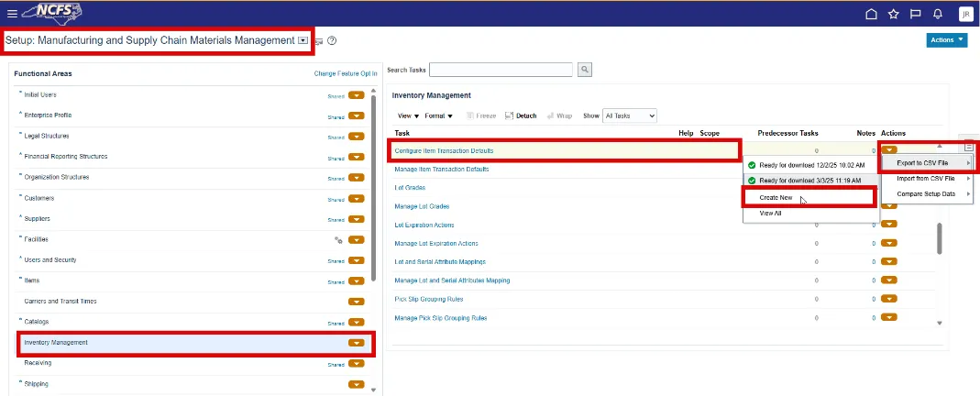Open the Lot Grades task link
Screen dimensions: 980x396
pyautogui.click(x=410, y=188)
